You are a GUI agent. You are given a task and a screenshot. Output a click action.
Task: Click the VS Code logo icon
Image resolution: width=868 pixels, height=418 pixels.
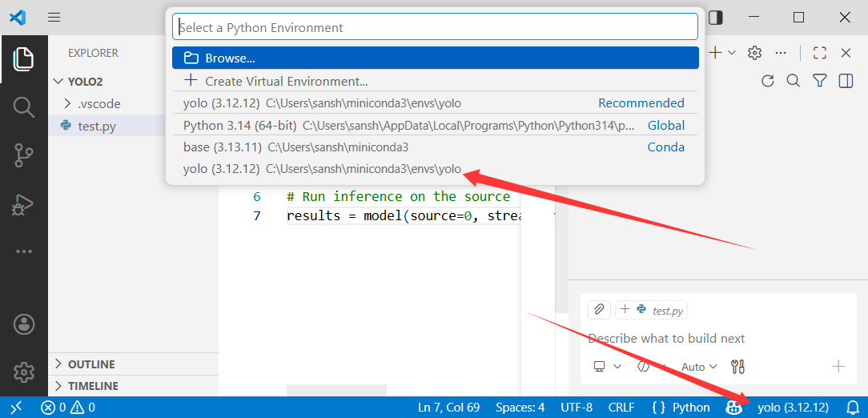(x=18, y=17)
